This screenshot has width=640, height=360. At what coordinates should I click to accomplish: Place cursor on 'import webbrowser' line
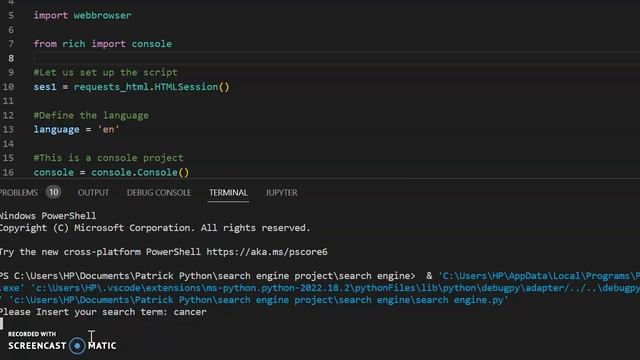coord(82,16)
